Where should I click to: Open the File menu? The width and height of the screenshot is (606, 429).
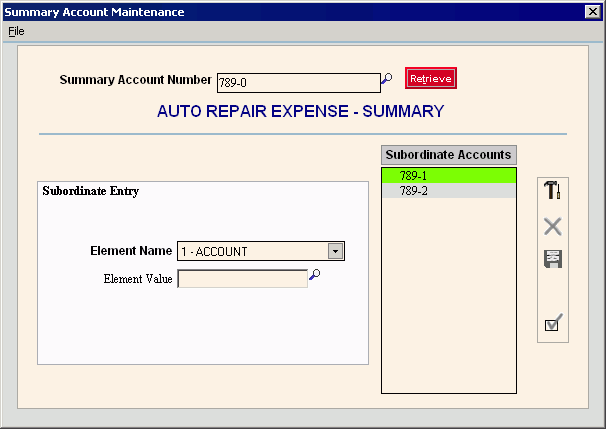16,31
